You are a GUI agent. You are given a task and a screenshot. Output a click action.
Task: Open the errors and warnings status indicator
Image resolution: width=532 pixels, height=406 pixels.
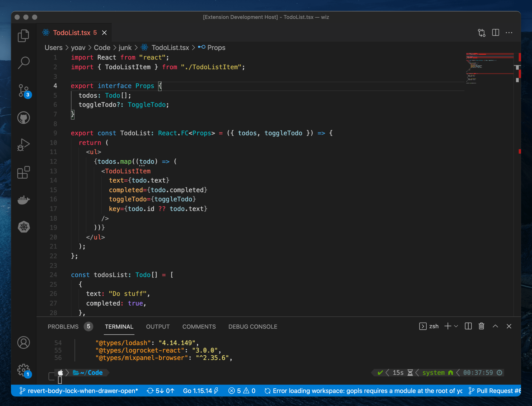[x=242, y=391]
